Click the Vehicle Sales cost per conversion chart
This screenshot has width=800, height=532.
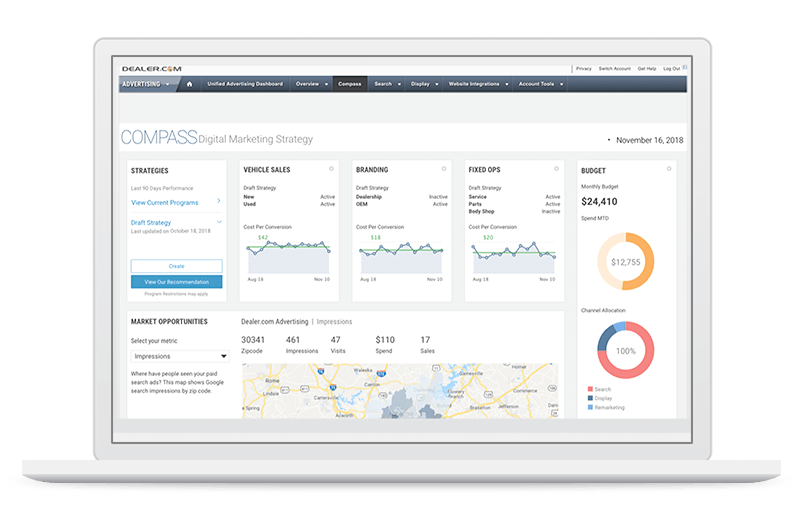point(289,257)
